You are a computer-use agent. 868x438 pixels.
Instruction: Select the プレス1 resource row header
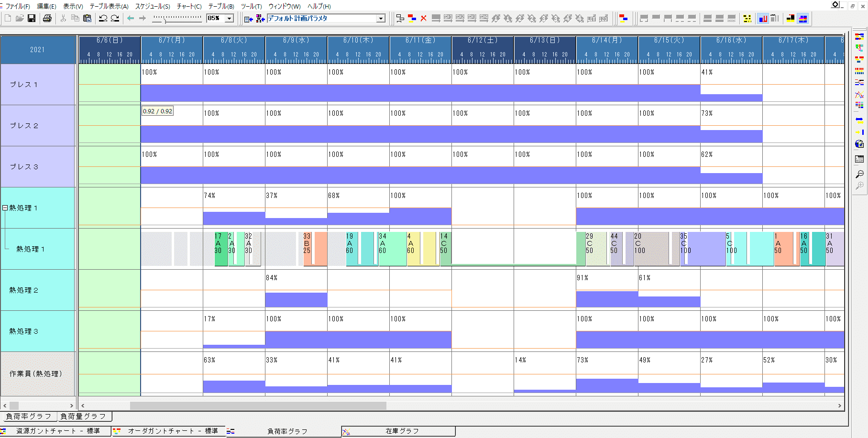pyautogui.click(x=38, y=85)
